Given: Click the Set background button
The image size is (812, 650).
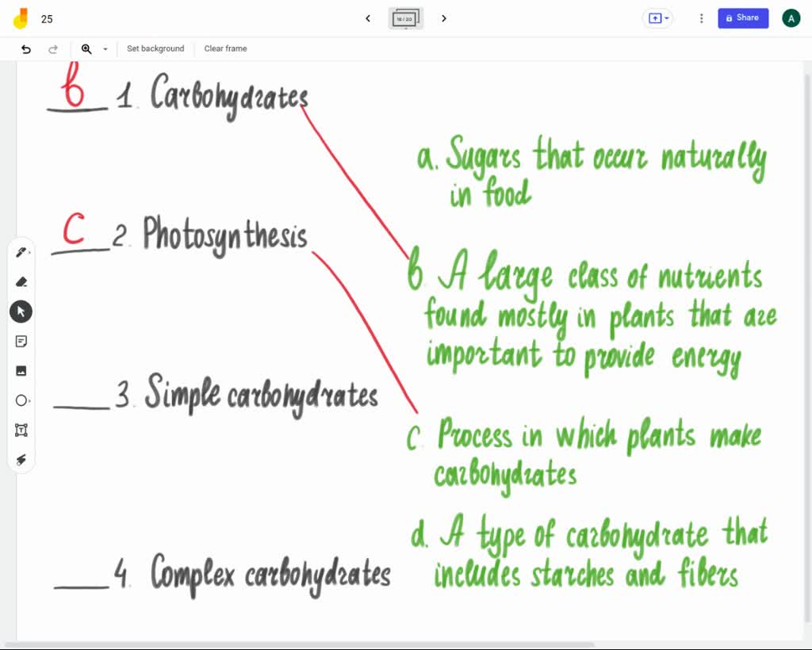Looking at the screenshot, I should pyautogui.click(x=155, y=48).
